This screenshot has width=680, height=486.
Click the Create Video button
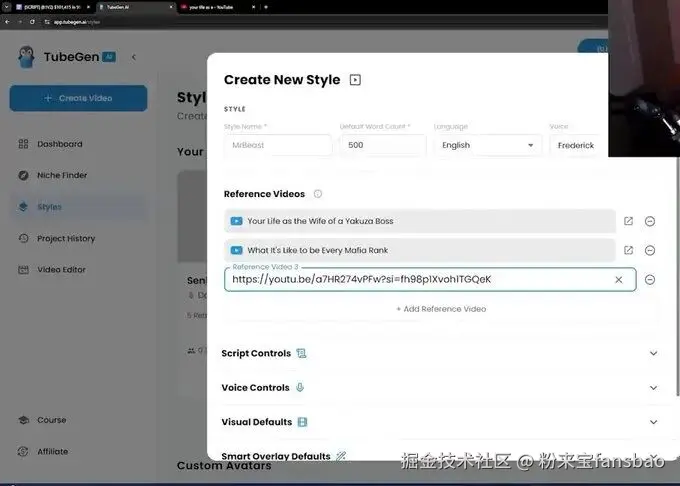pyautogui.click(x=78, y=98)
